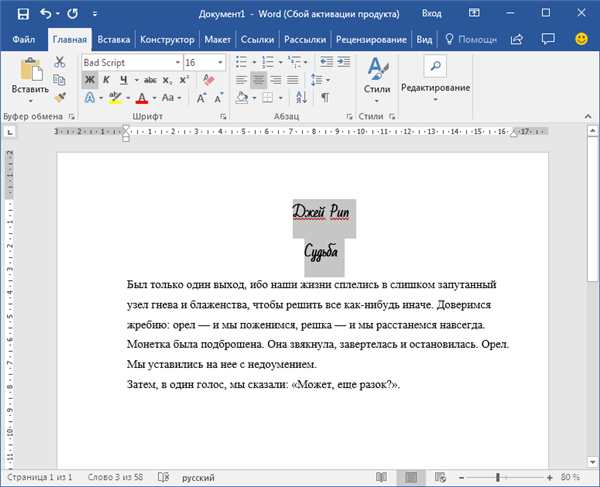The height and width of the screenshot is (487, 600).
Task: Toggle subscript x₂ formatting
Action: tap(167, 80)
